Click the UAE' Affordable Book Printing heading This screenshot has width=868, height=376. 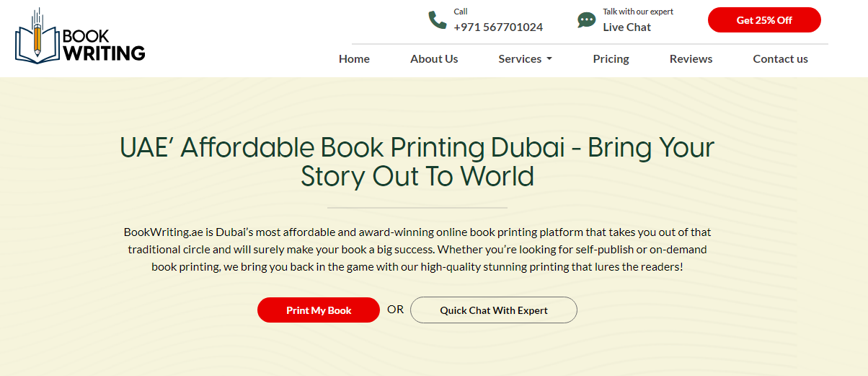[x=417, y=162]
